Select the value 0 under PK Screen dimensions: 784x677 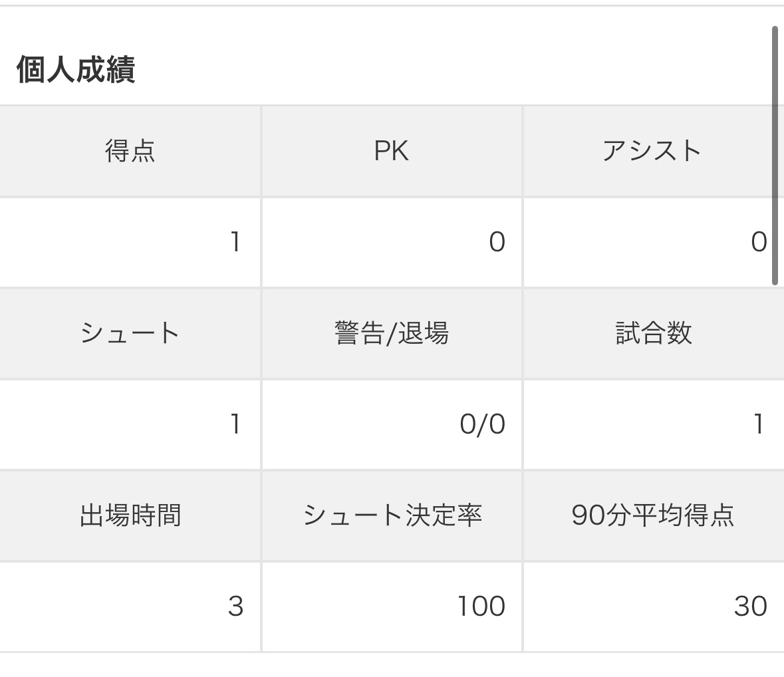(x=497, y=242)
